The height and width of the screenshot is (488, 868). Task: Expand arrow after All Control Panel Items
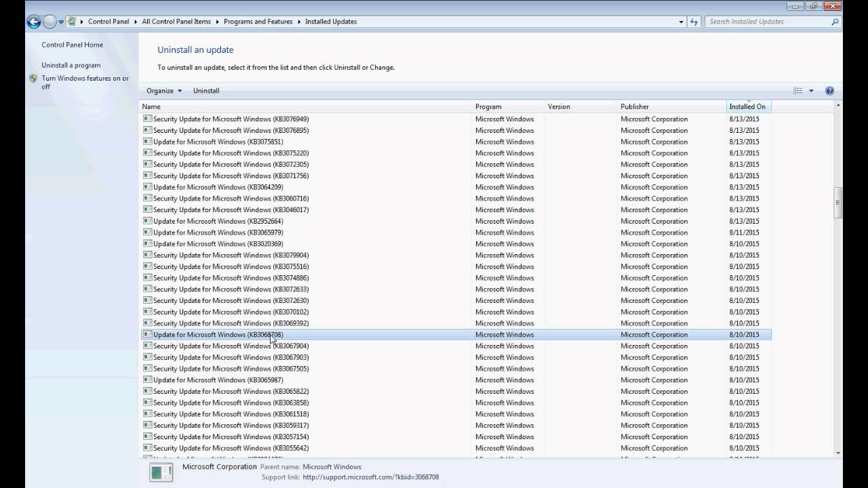[x=218, y=22]
